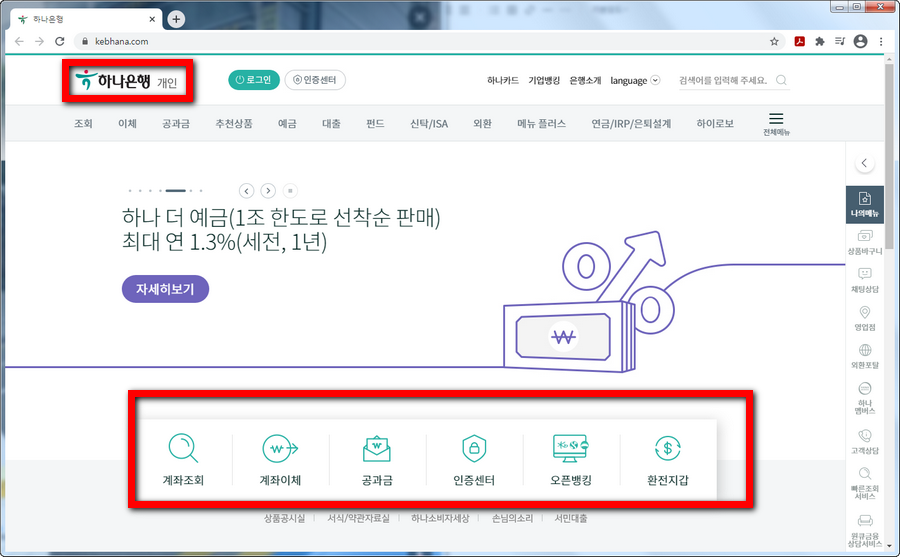Open 오픈뱅킹 quick icon
This screenshot has width=900, height=557.
571,459
